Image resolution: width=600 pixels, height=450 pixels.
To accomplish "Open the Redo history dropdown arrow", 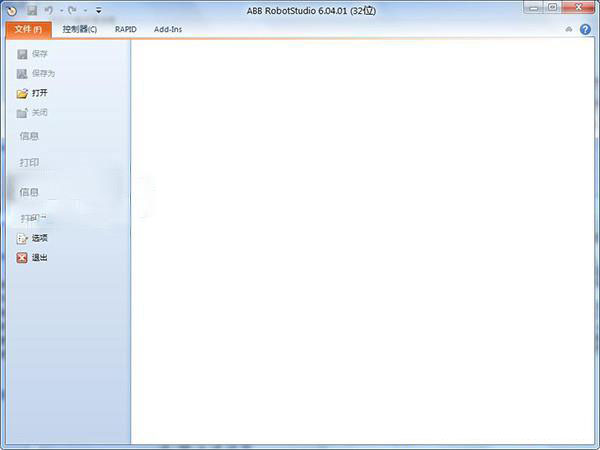I will [85, 11].
